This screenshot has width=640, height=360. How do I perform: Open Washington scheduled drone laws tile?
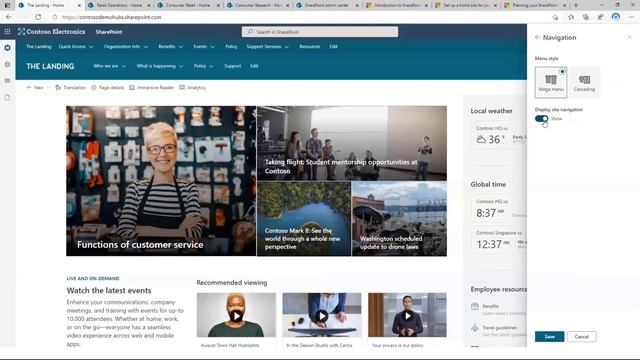[x=399, y=219]
